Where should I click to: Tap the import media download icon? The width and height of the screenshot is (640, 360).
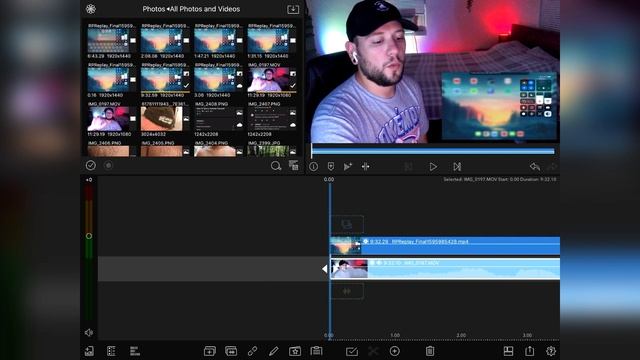pos(293,9)
